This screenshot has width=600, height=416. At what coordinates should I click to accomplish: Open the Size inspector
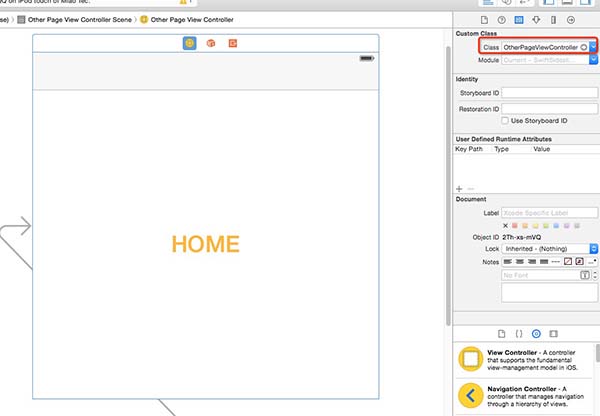(x=553, y=19)
